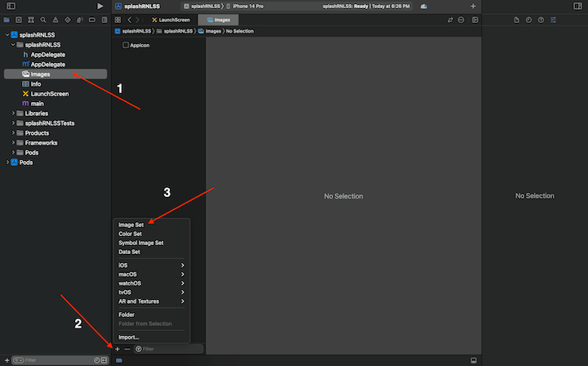This screenshot has height=366, width=588.
Task: Open the iOS submenu
Action: coord(151,266)
